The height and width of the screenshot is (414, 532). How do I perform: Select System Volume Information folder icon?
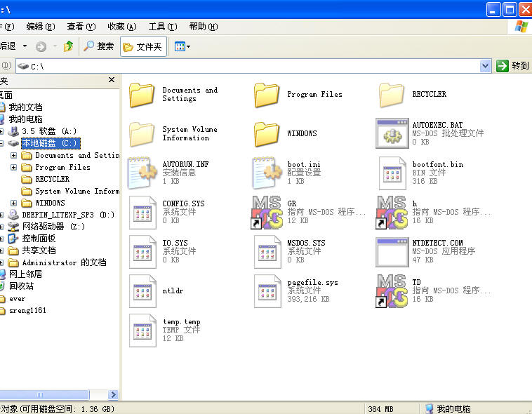point(142,134)
